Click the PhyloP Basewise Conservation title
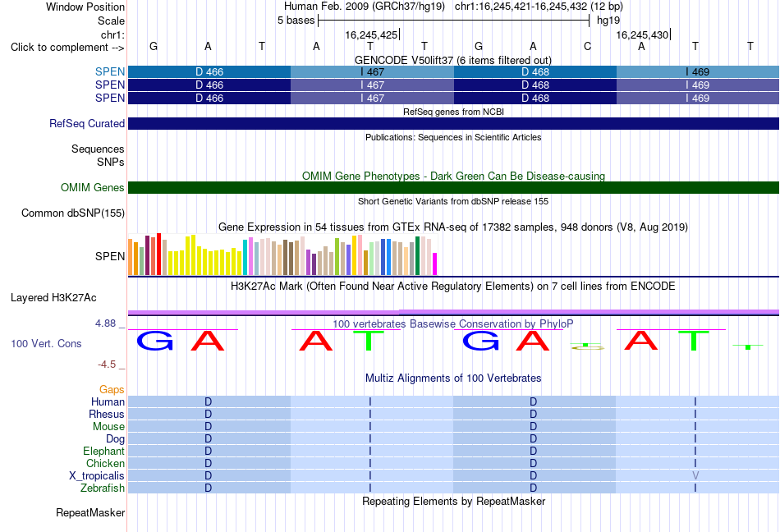This screenshot has height=532, width=780. pos(453,324)
